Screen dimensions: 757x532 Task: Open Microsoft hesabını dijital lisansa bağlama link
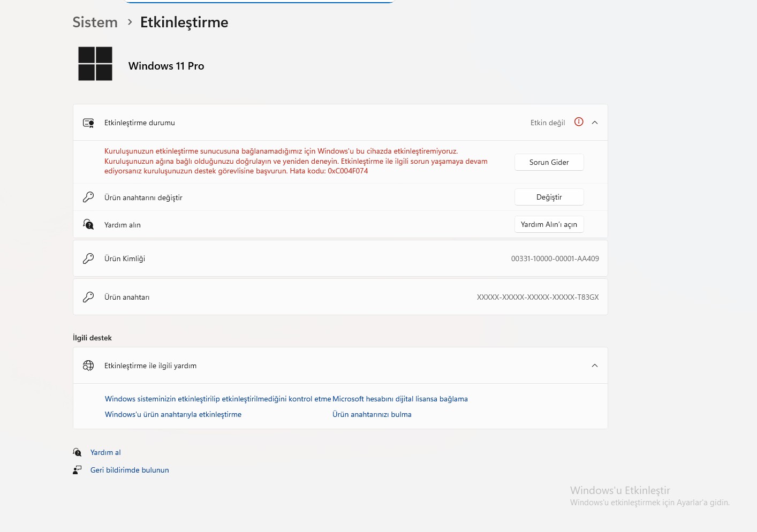[x=400, y=399]
